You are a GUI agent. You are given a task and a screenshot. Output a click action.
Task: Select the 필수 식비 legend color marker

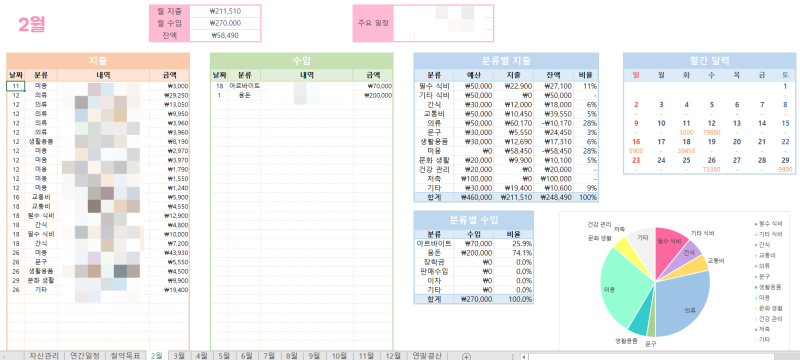(x=756, y=224)
